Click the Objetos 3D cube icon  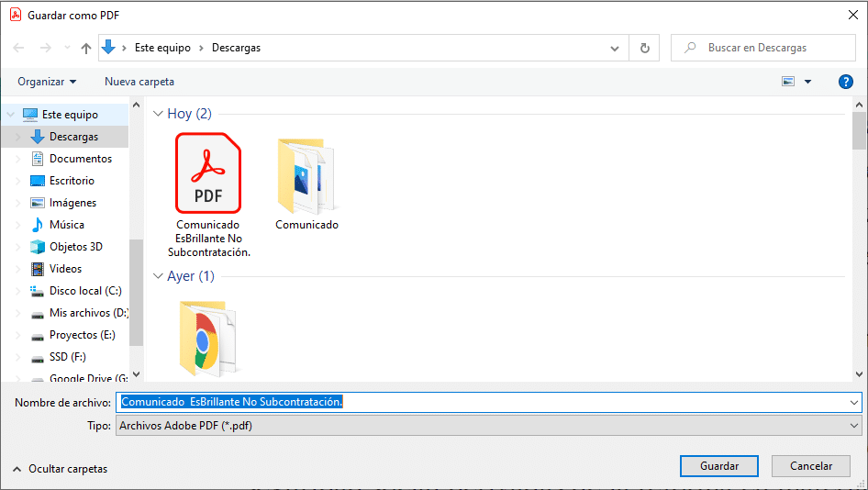(x=37, y=247)
